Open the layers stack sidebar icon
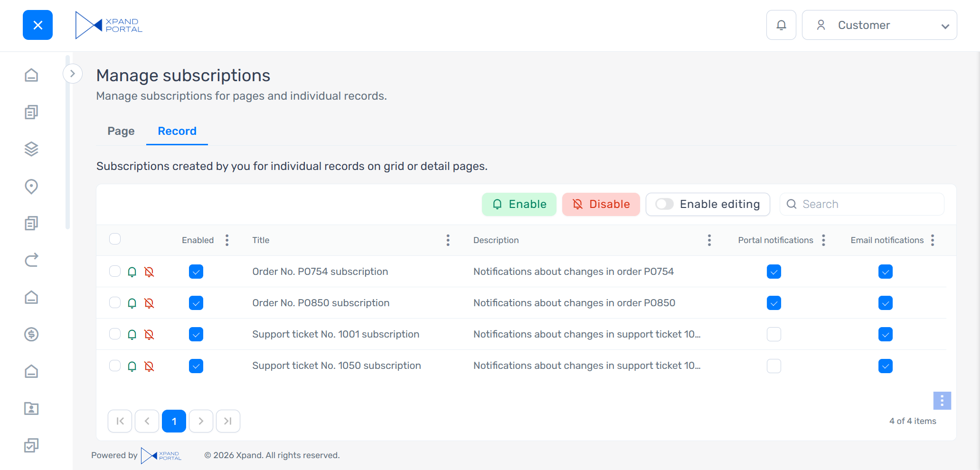Image resolution: width=980 pixels, height=470 pixels. coord(31,149)
